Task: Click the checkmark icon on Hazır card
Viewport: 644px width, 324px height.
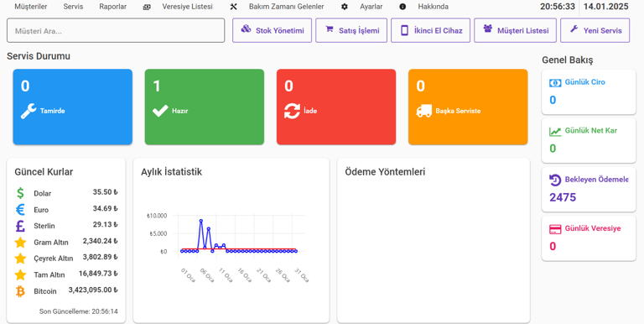Action: pyautogui.click(x=160, y=111)
